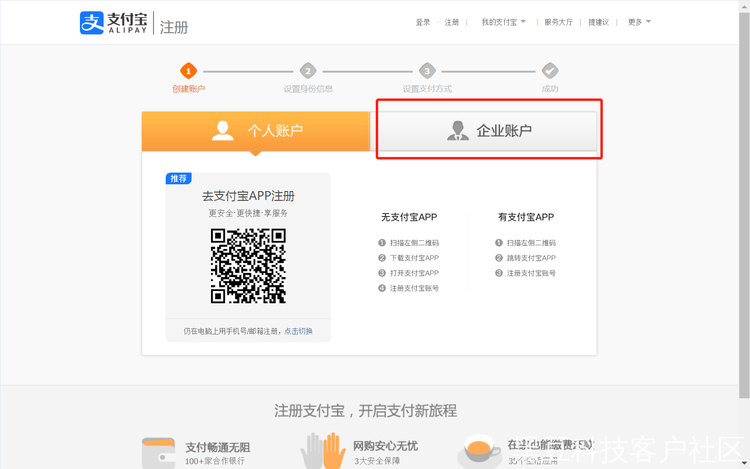Click the businessman icon on 企业账户 tab

coord(458,131)
